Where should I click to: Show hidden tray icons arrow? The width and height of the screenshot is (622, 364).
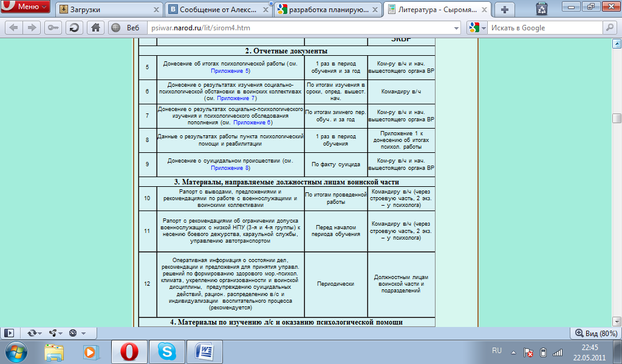(513, 352)
